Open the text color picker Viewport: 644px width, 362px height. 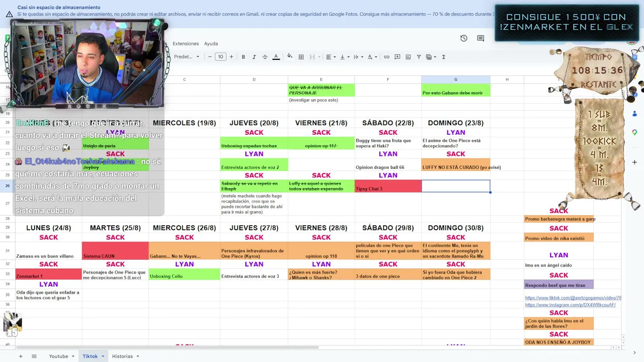276,57
